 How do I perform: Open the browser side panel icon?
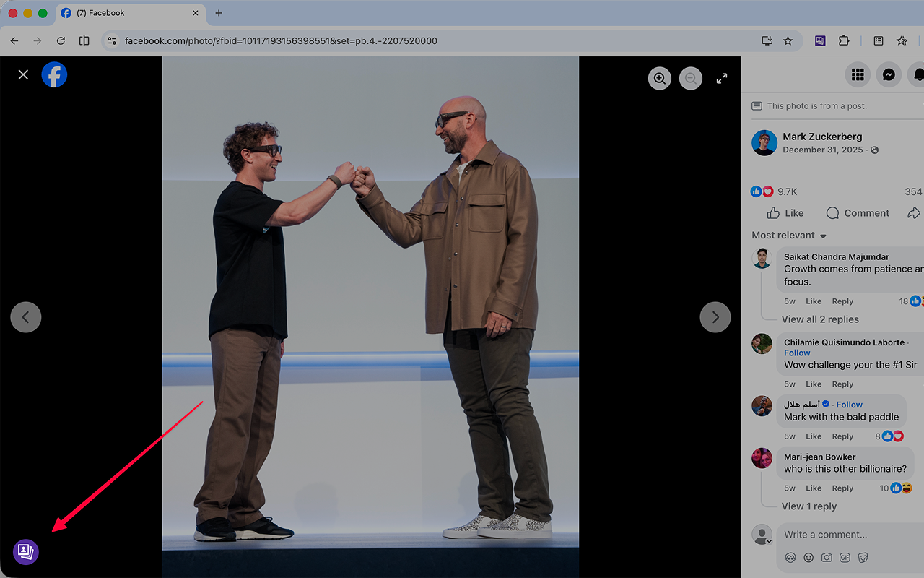(84, 41)
